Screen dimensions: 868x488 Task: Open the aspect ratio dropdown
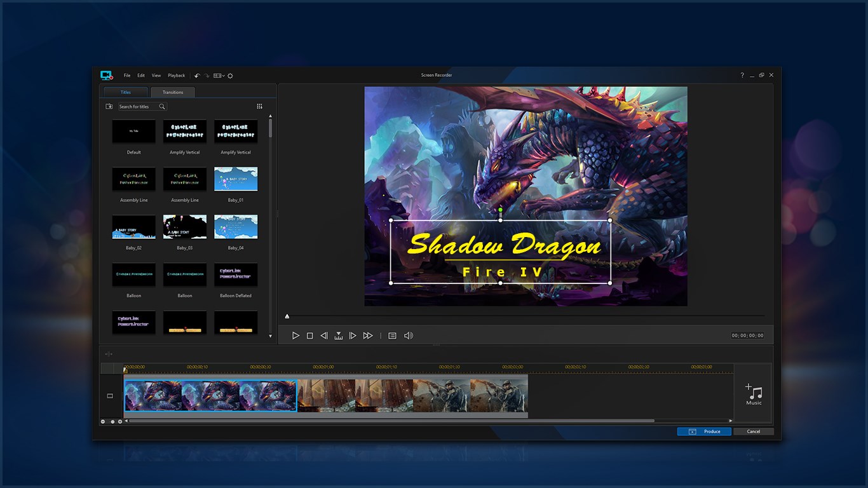tap(219, 76)
